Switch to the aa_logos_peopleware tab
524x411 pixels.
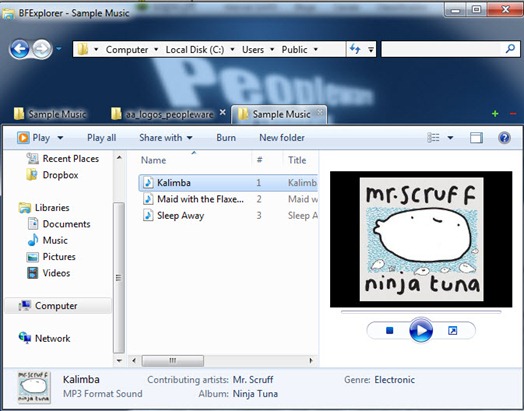point(162,114)
